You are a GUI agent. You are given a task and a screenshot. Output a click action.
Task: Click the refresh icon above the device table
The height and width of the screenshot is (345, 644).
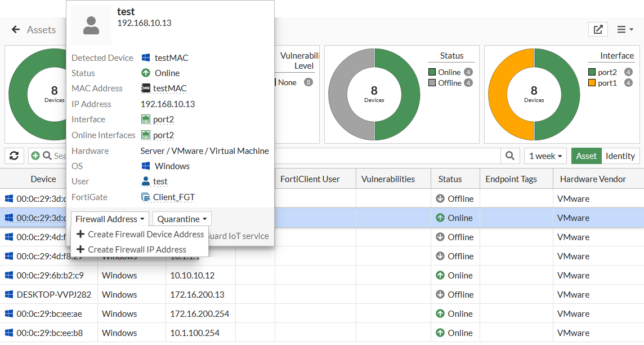(x=15, y=156)
